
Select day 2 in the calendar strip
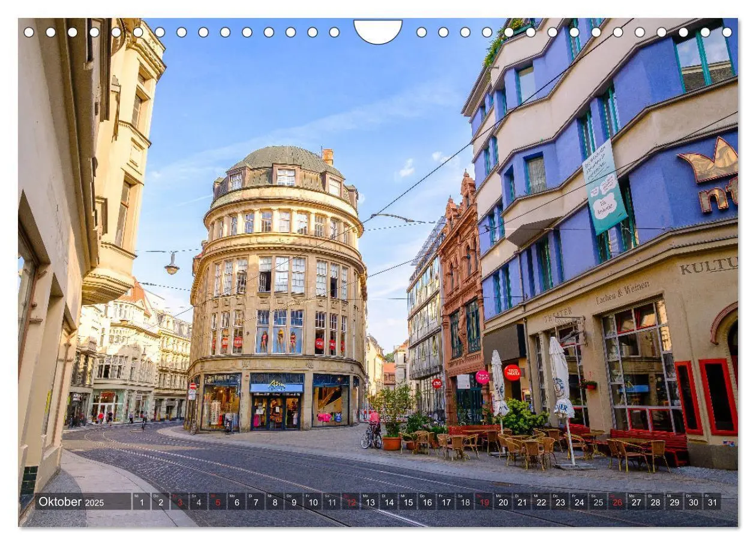pyautogui.click(x=160, y=502)
